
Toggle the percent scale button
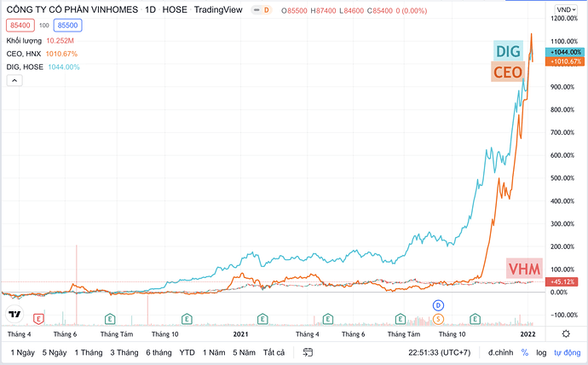(525, 352)
